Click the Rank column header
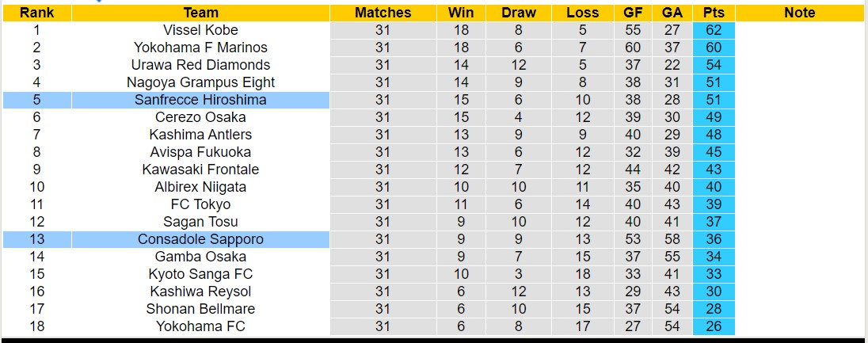Image resolution: width=868 pixels, height=343 pixels. point(36,13)
